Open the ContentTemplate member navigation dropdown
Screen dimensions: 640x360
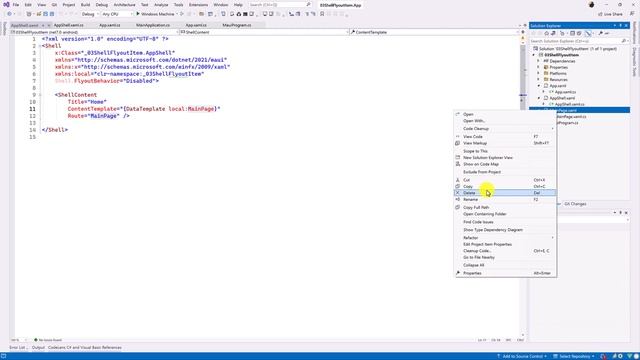tap(434, 32)
